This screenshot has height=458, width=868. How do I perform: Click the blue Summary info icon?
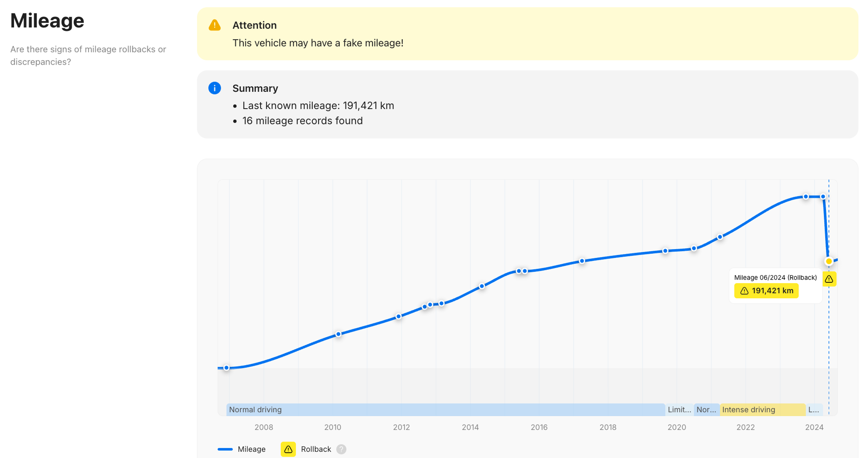215,88
